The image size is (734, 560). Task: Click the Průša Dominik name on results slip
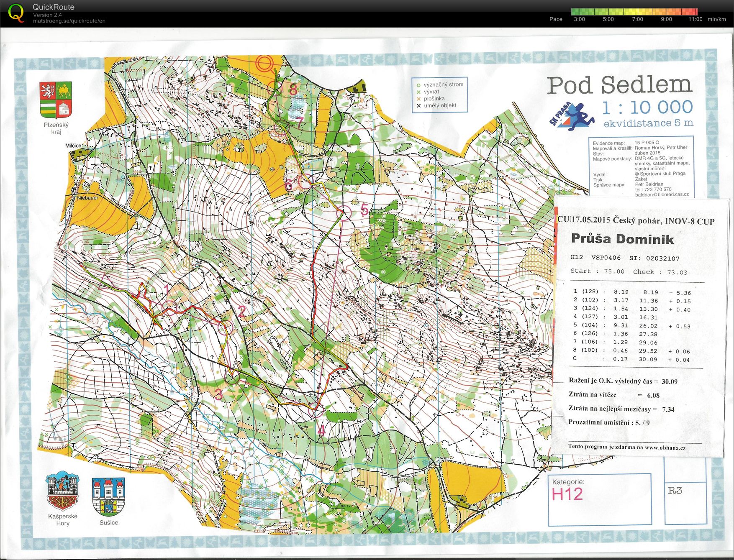(622, 239)
